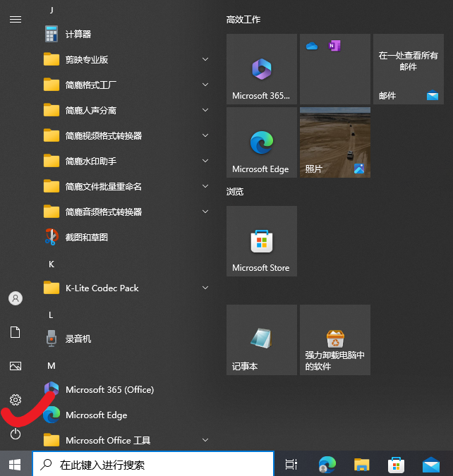Screen dimensions: 453x476
Task: Click the Microsoft Office 工具 folder icon
Action: 52,440
